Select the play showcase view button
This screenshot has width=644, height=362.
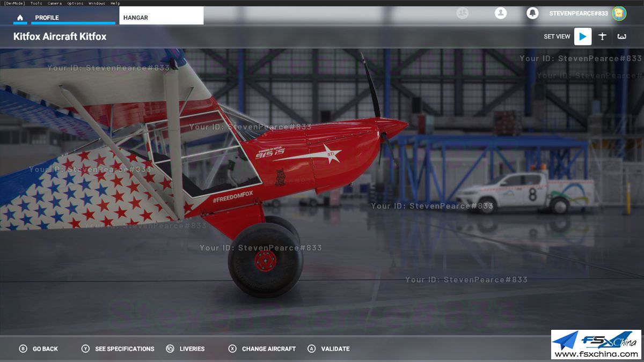pos(583,36)
